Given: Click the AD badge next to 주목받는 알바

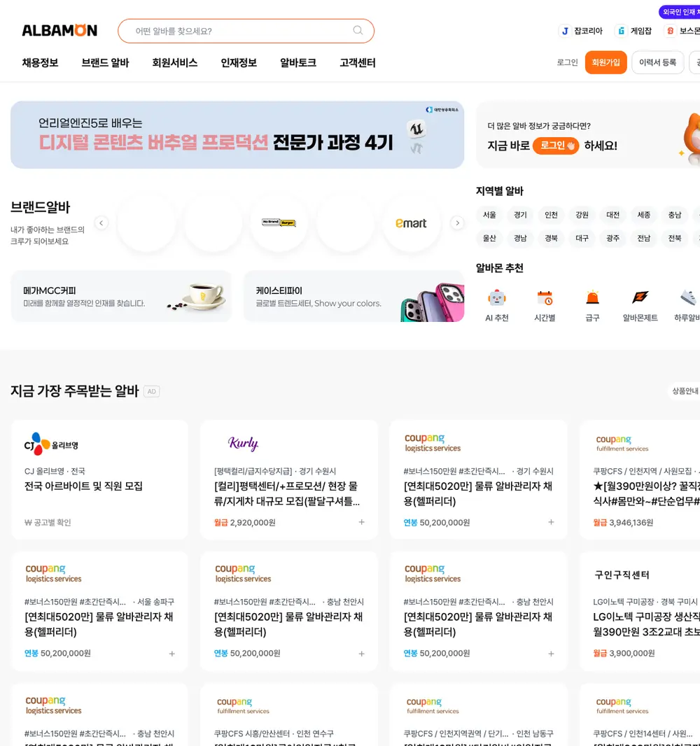Looking at the screenshot, I should (152, 392).
